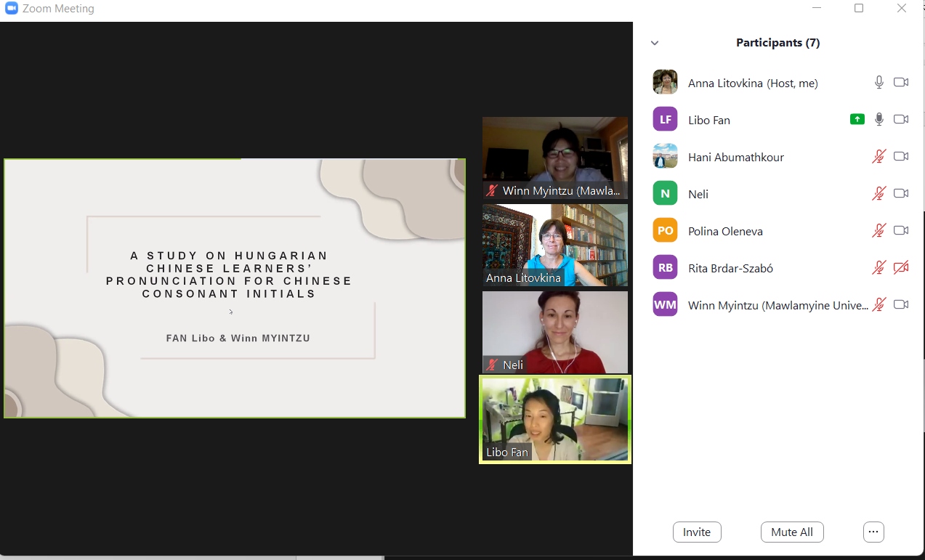Unmute Hani Abumathkour's muted microphone
This screenshot has height=560, width=925.
point(879,156)
